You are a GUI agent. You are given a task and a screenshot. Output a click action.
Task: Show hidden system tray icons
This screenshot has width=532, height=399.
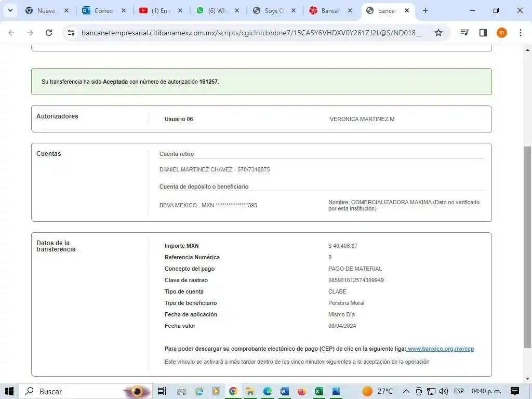click(x=406, y=391)
